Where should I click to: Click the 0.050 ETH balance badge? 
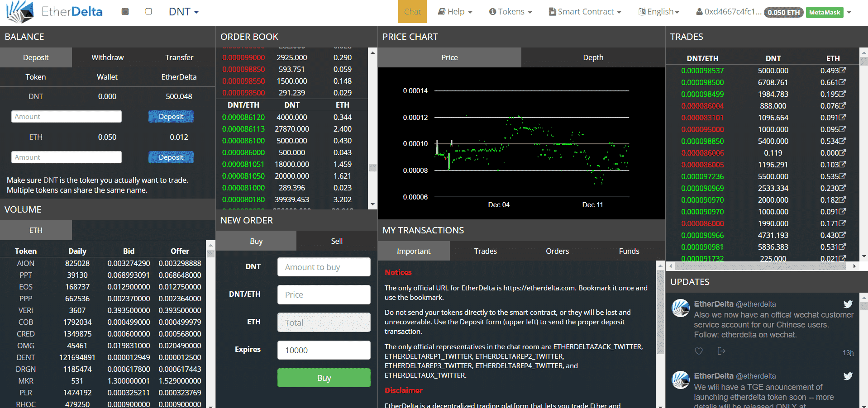click(783, 12)
